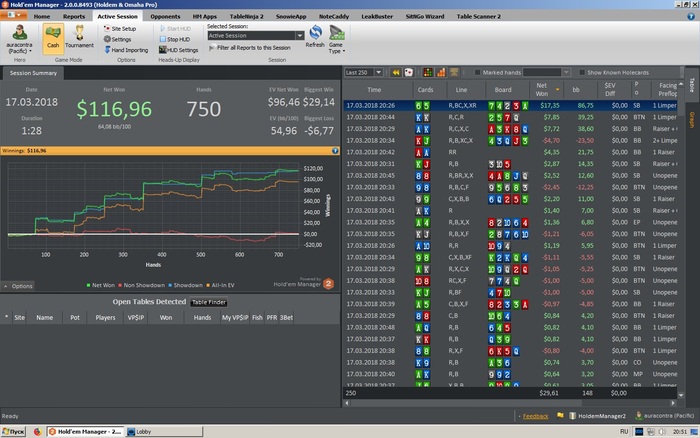Open the NoteCaddy tab
The height and width of the screenshot is (438, 700).
click(x=334, y=17)
